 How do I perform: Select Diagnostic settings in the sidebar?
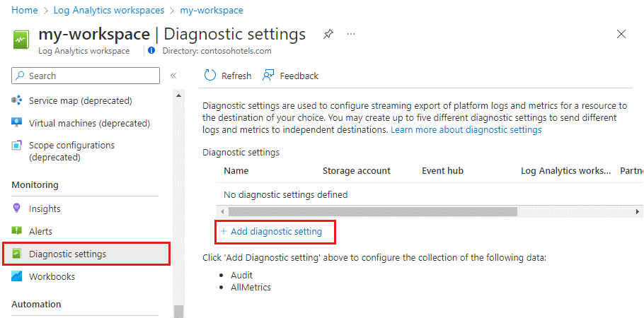coord(67,254)
